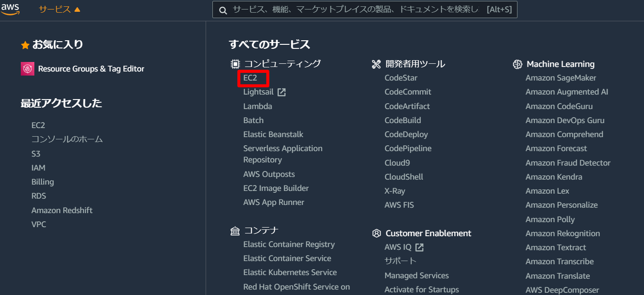Open Serverless Application Repository
Image resolution: width=644 pixels, height=295 pixels.
click(283, 154)
